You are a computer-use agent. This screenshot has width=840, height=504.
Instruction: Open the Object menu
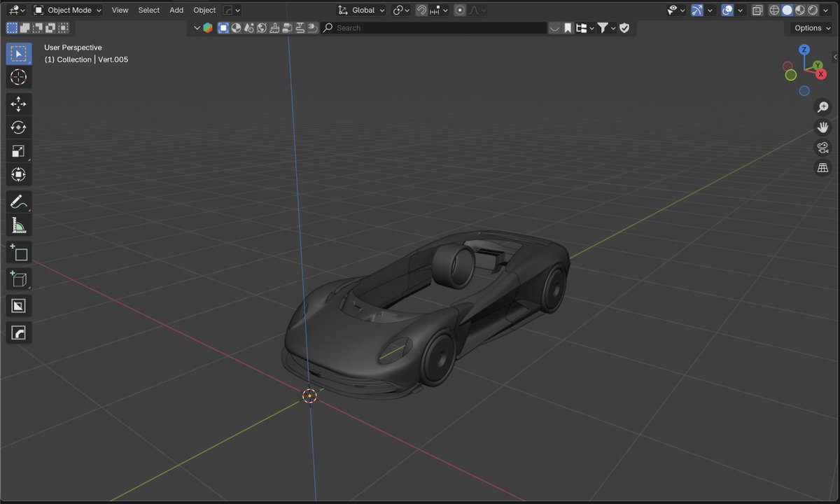[x=204, y=10]
